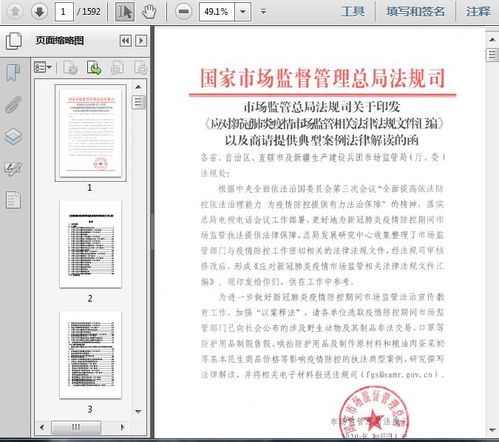Click thumbnail pane scroll-down arrow
The image size is (499, 442).
138,412
